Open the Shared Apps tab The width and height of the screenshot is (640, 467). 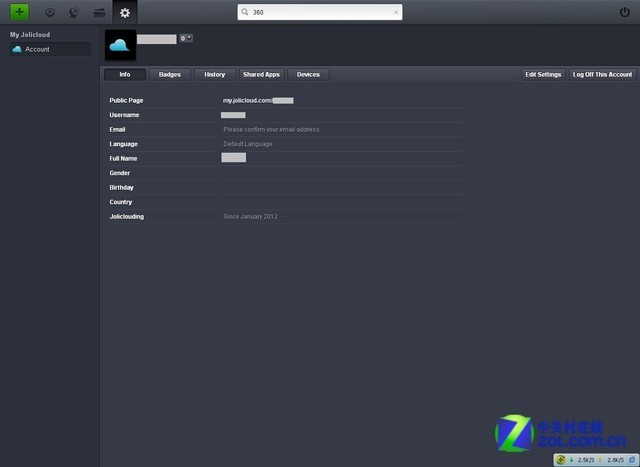pos(261,75)
